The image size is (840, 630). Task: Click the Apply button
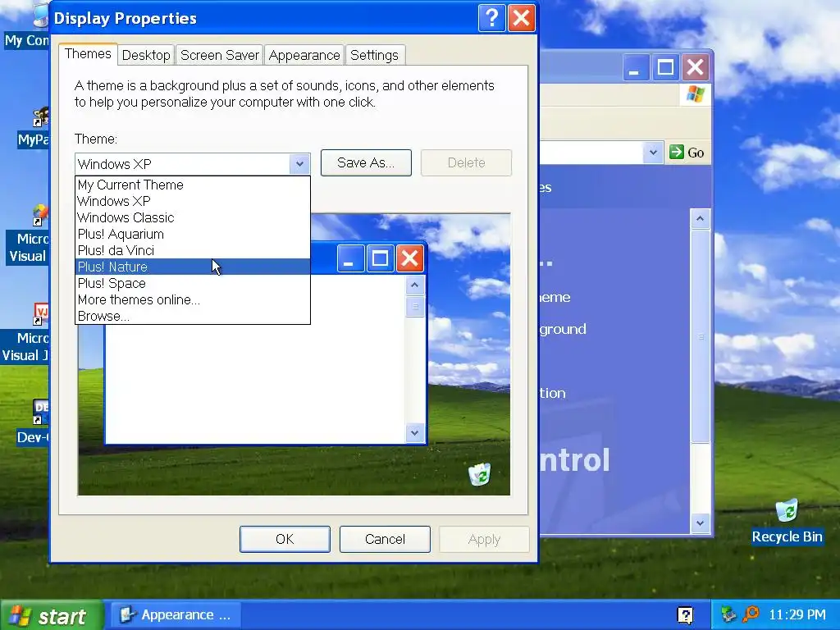click(x=484, y=539)
